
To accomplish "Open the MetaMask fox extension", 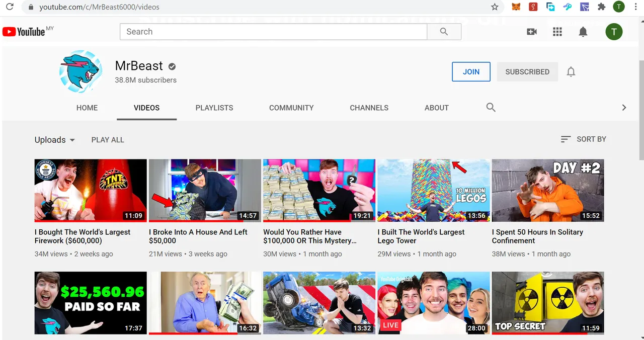I will click(516, 7).
